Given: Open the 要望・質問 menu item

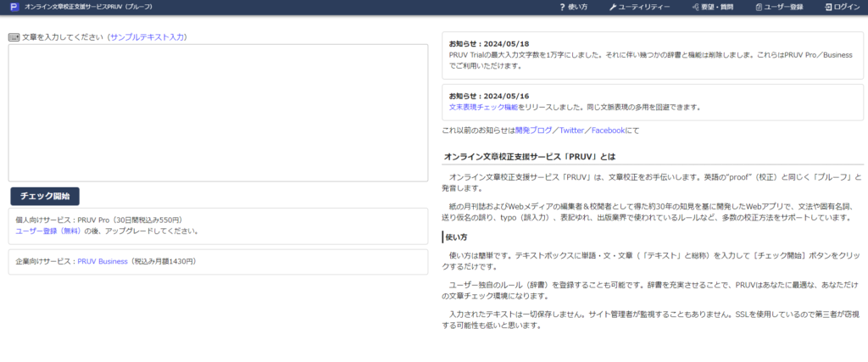Looking at the screenshot, I should coord(712,7).
